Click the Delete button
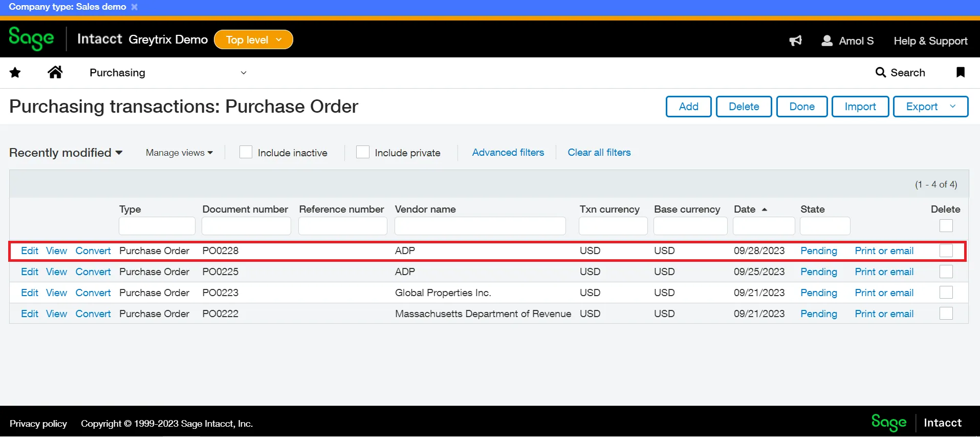Viewport: 980px width, 437px height. pyautogui.click(x=744, y=107)
